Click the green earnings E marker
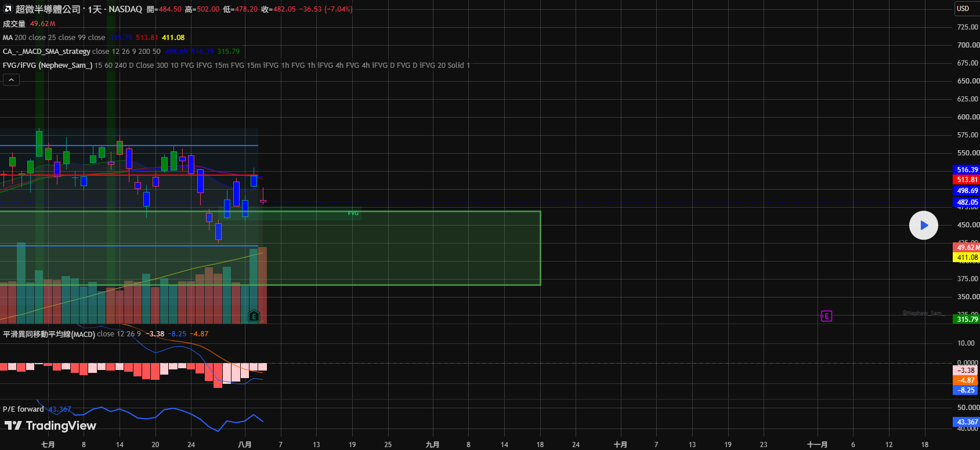The width and height of the screenshot is (980, 450). tap(254, 316)
